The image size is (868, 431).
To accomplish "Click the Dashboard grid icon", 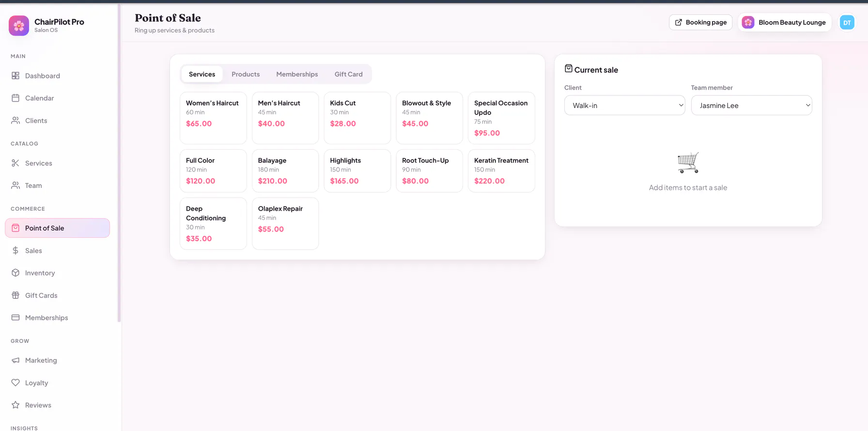I will (x=15, y=76).
